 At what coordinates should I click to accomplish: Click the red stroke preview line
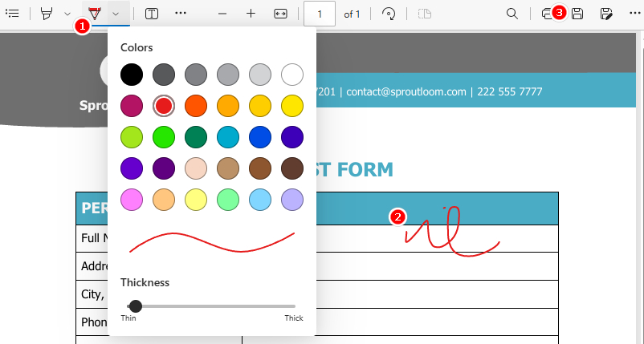coord(212,242)
